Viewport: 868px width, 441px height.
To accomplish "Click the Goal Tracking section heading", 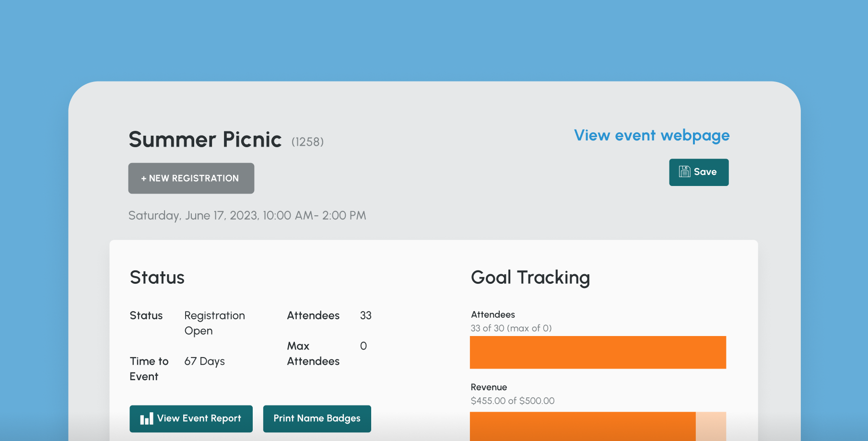I will pos(530,277).
